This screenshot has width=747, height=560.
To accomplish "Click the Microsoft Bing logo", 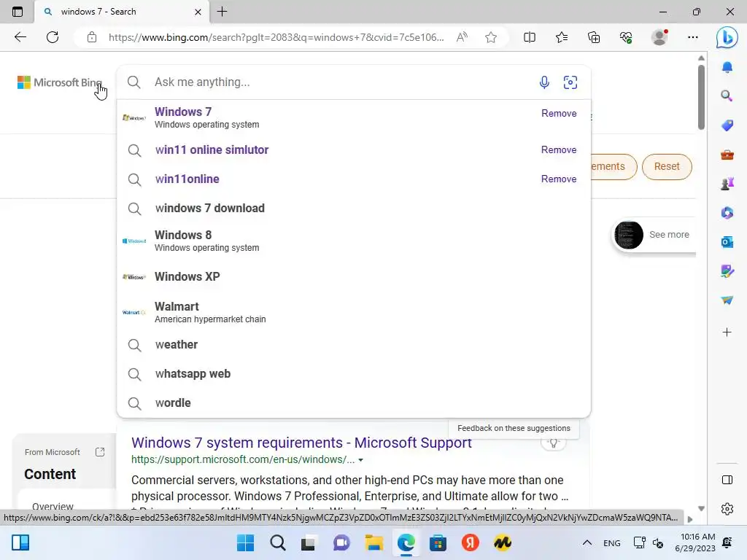I will pyautogui.click(x=60, y=82).
